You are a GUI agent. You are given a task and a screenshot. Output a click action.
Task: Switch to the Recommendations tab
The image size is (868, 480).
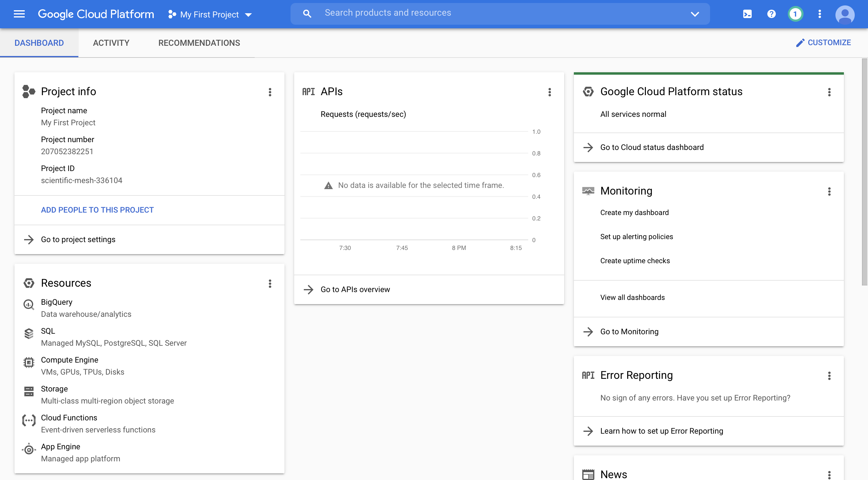(x=199, y=43)
